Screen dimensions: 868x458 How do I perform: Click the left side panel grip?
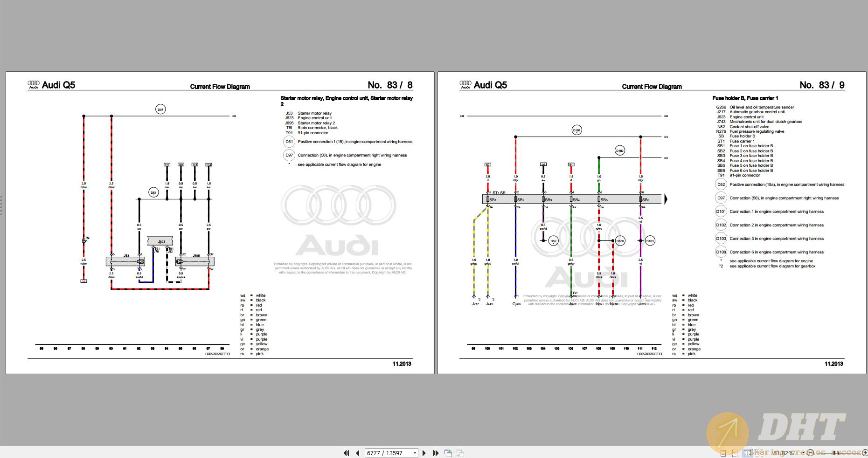(1, 205)
